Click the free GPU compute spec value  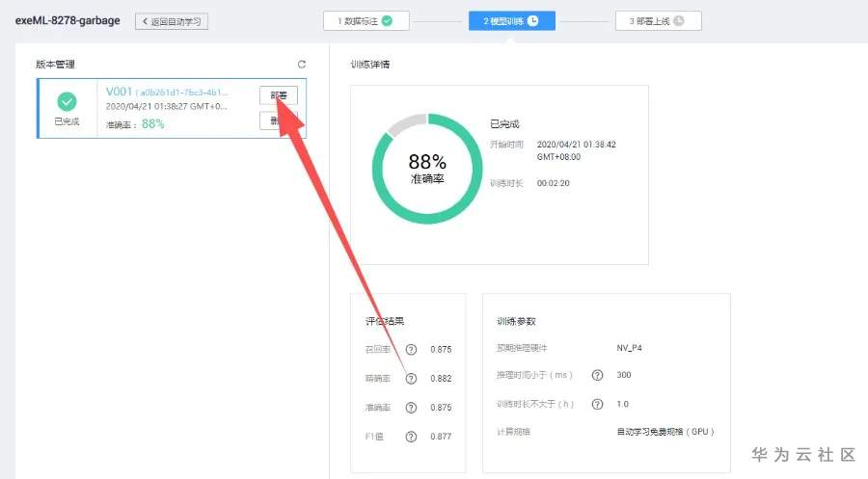[665, 432]
